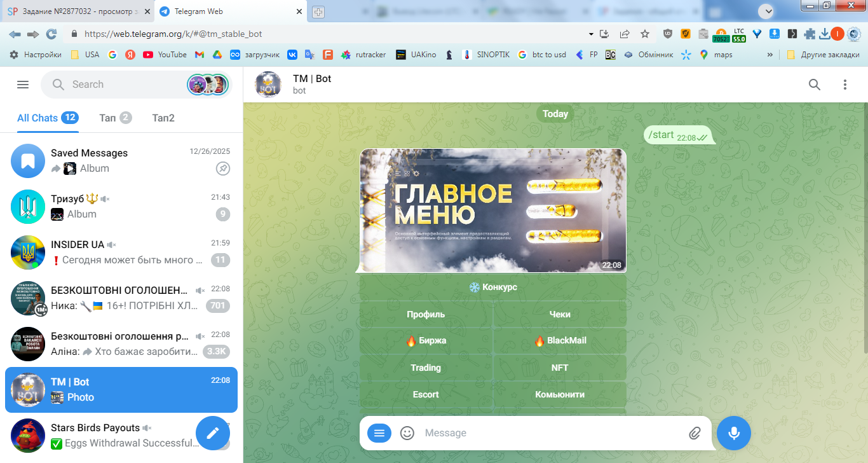Open the Google Translate bookmark icon
The image size is (868, 463).
click(310, 55)
